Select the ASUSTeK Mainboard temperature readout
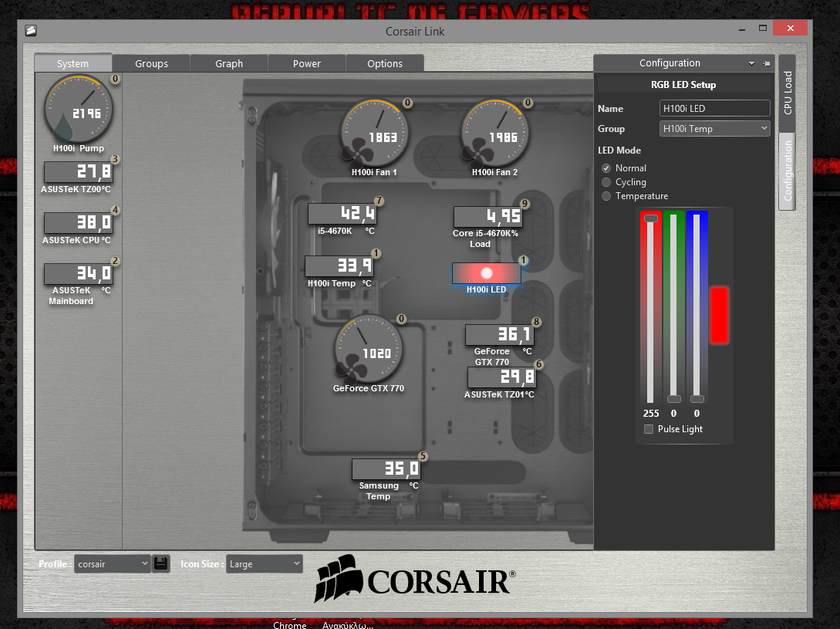The width and height of the screenshot is (840, 629). point(78,273)
